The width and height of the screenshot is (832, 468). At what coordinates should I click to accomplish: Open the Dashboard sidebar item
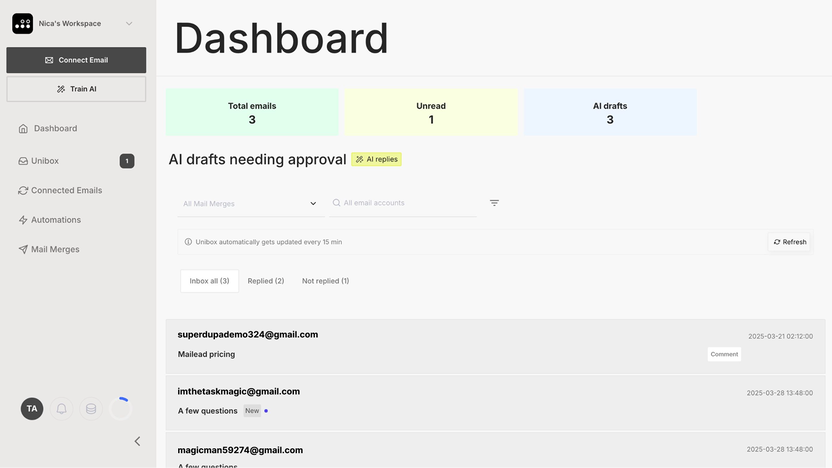48,128
